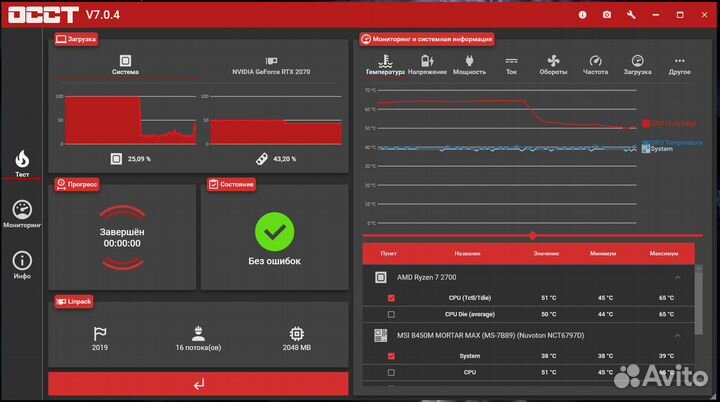Click the memory icon beside 43,20 %
This screenshot has width=720, height=402.
pos(262,159)
